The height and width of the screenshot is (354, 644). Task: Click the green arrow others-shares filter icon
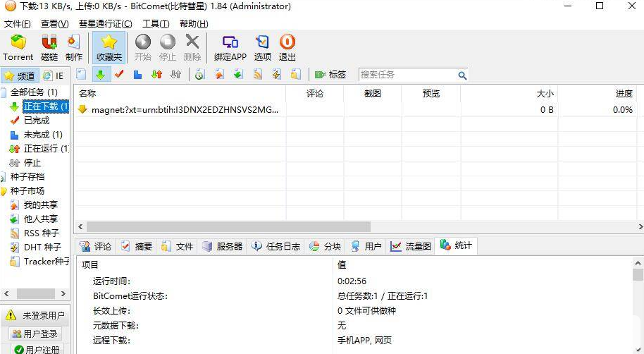coord(239,75)
